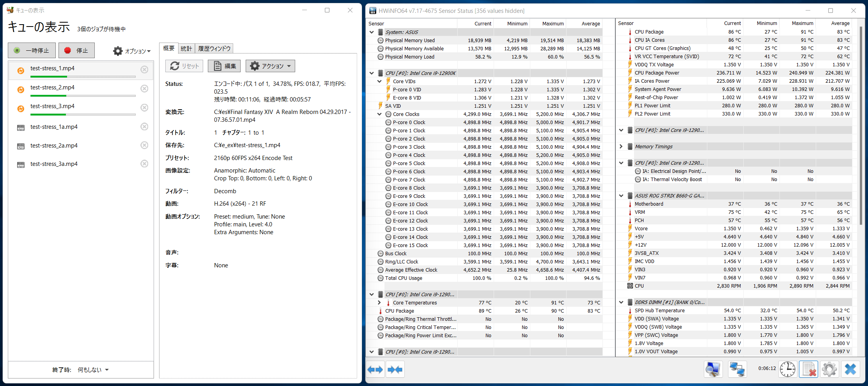Click the progress bar of test-stress_3.mp4
The width and height of the screenshot is (868, 386).
coord(83,114)
